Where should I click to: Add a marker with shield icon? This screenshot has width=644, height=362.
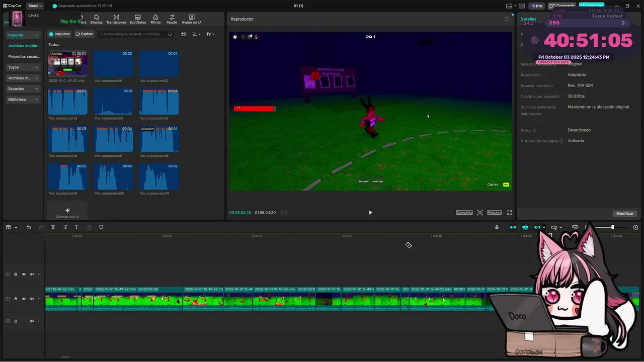point(101,227)
